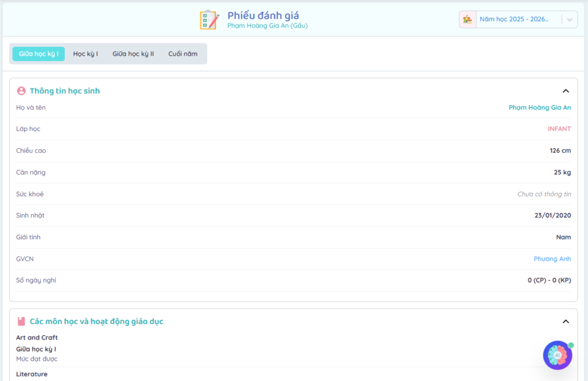The width and height of the screenshot is (588, 381).
Task: Click the student name link Phạm Hoàng Gia An
Action: 540,107
